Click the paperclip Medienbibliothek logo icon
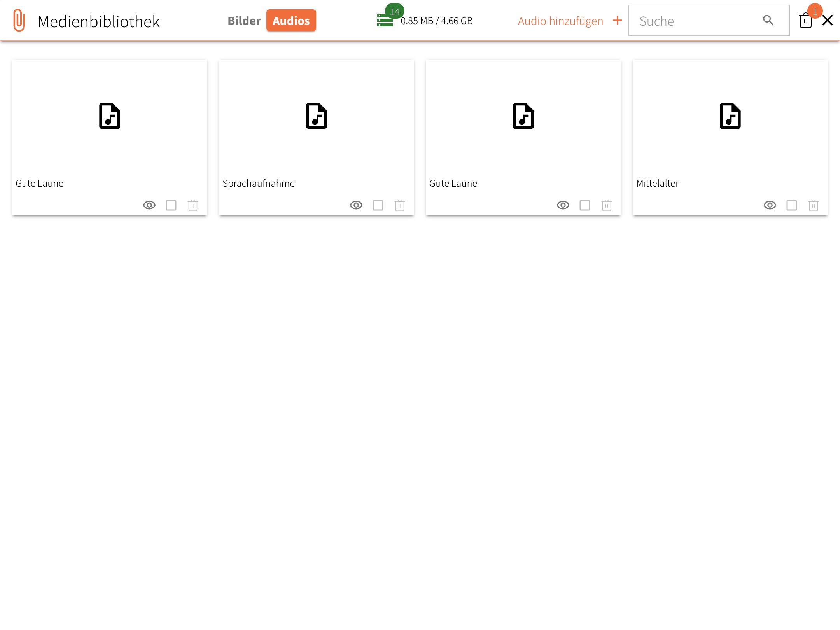 pos(19,20)
